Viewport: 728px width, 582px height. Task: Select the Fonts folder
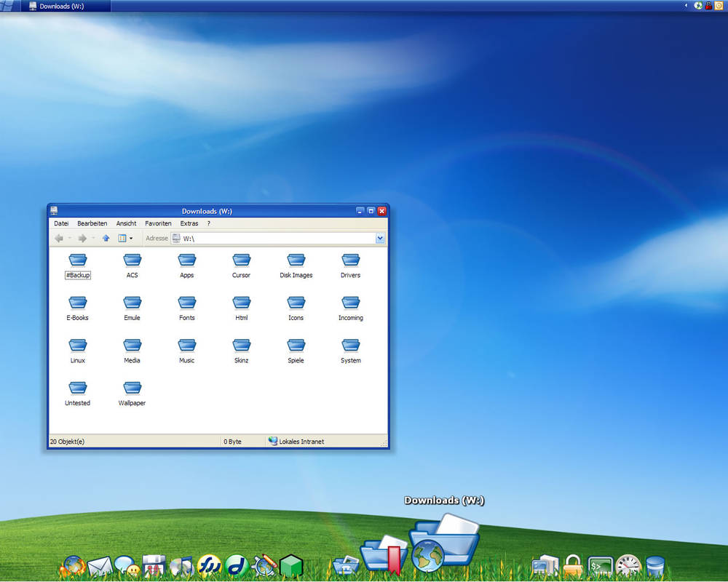[186, 308]
